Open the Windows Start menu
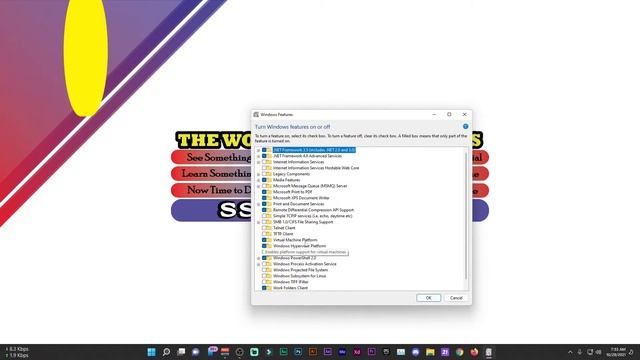 point(151,352)
